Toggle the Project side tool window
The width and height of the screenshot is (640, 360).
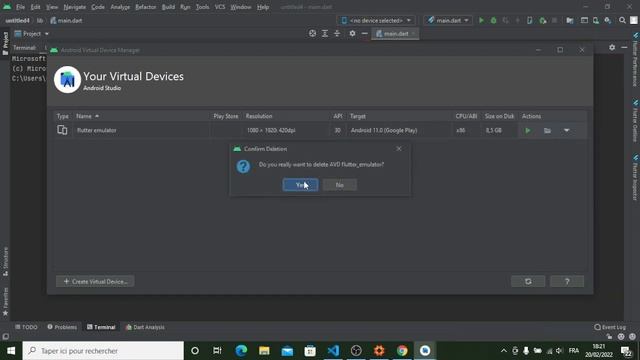click(5, 43)
